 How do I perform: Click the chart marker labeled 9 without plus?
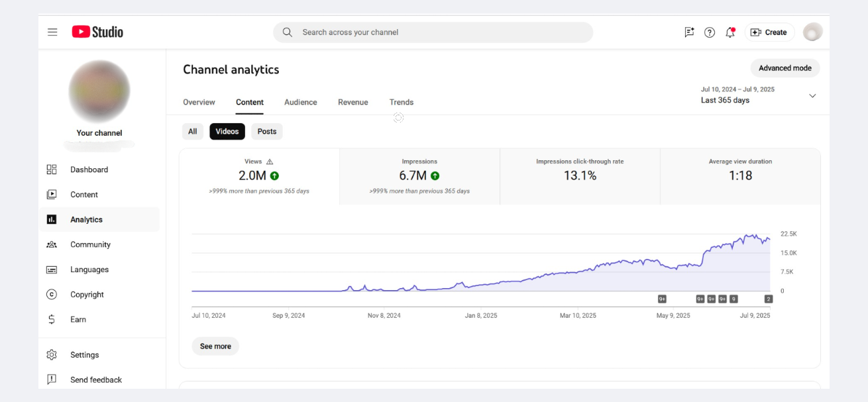pos(733,299)
